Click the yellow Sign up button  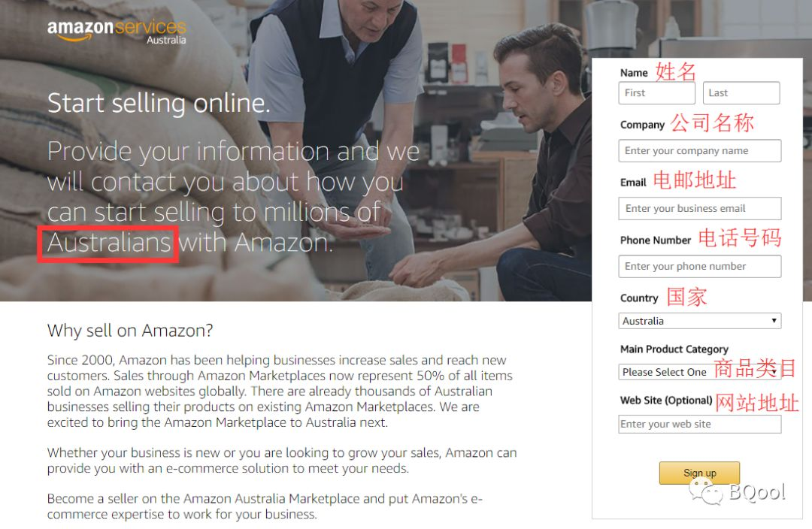coord(699,473)
